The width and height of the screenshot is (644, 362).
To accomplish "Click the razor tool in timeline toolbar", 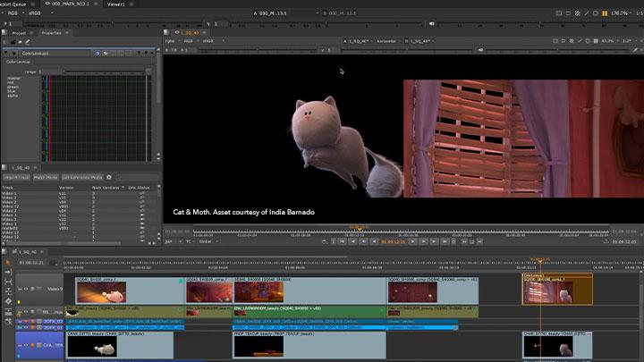I will pyautogui.click(x=7, y=300).
